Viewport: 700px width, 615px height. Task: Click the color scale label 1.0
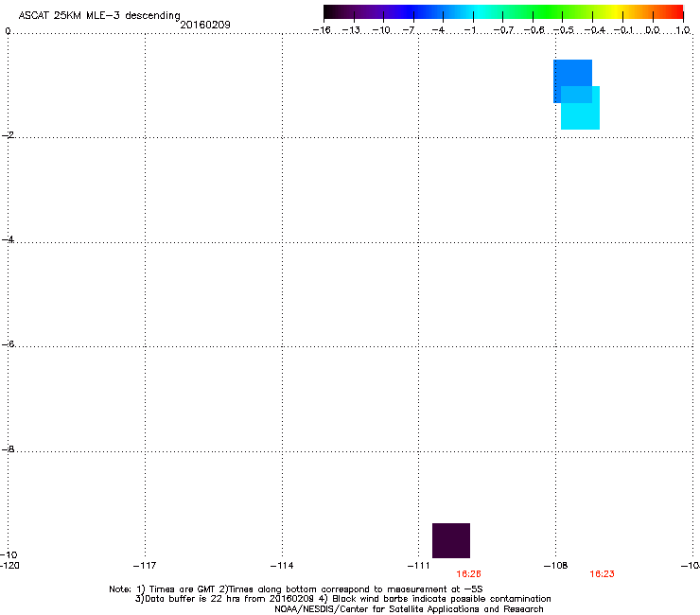coord(683,30)
